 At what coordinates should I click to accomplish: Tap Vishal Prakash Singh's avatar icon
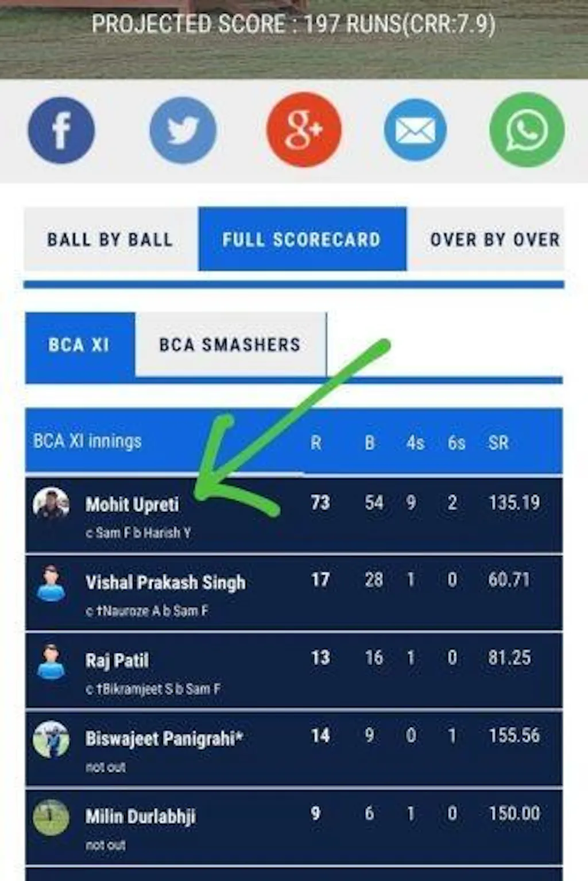pyautogui.click(x=51, y=582)
